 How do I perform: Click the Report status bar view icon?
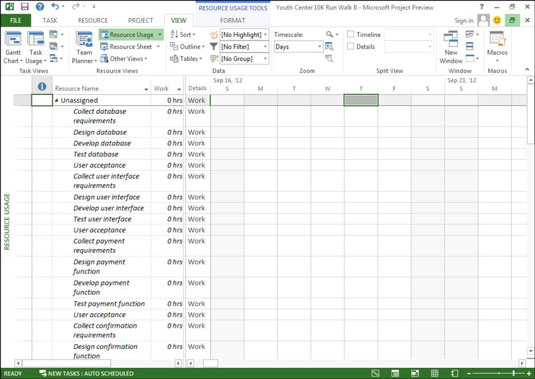(x=454, y=374)
